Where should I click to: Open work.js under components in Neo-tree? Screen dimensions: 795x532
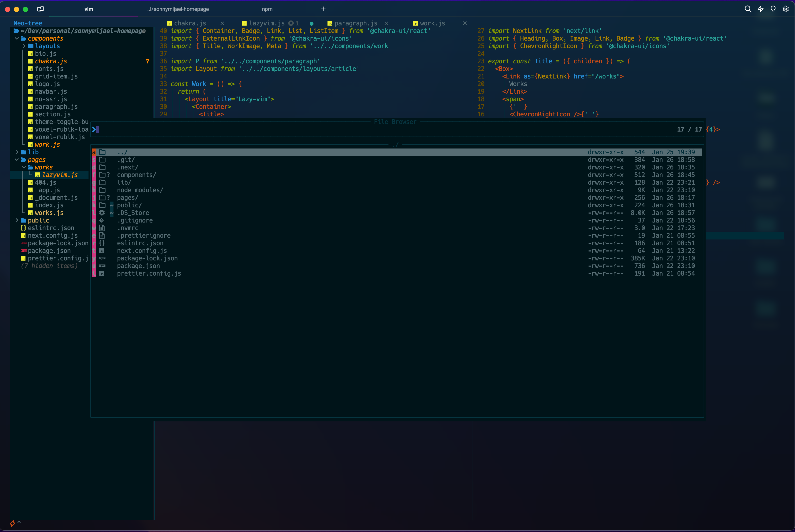47,144
